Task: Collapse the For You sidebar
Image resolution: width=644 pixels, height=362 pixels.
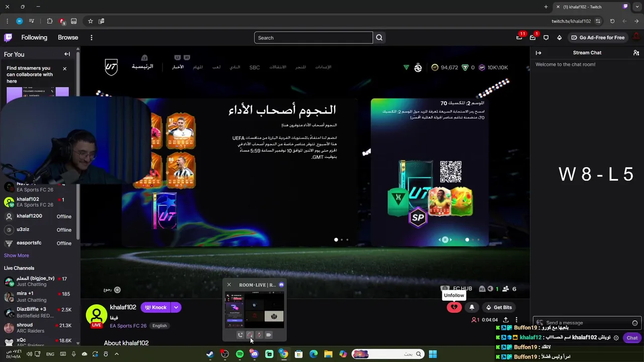Action: [x=67, y=54]
